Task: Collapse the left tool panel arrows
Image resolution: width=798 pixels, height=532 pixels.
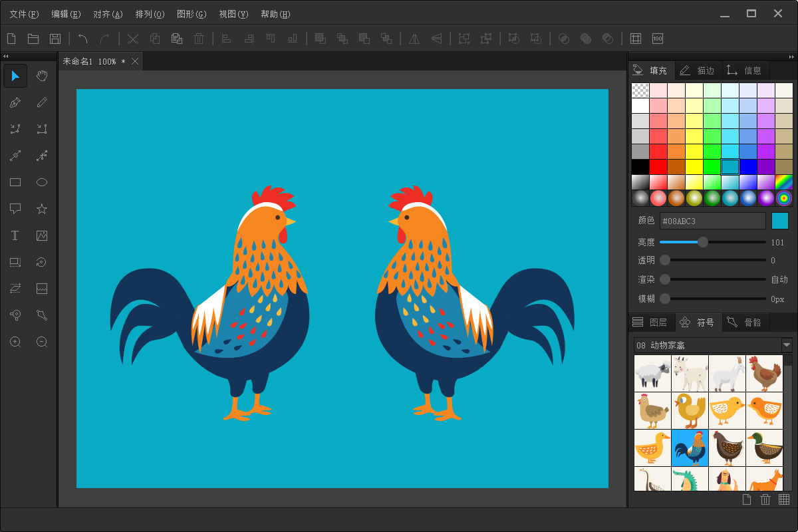Action: pos(6,57)
